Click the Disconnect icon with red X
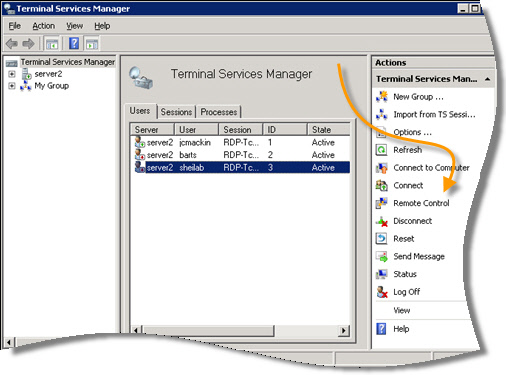This screenshot has height=375, width=506. [382, 221]
